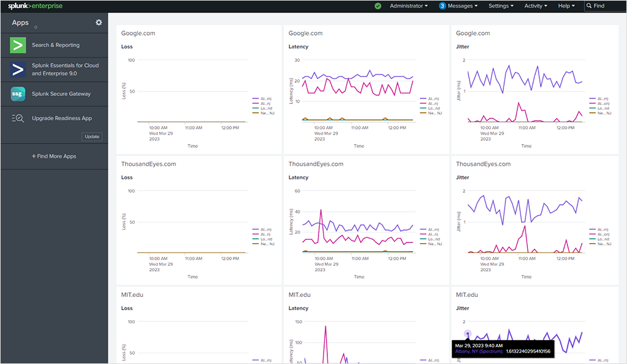Image resolution: width=627 pixels, height=364 pixels.
Task: Click the green health status checkmark
Action: coord(377,6)
